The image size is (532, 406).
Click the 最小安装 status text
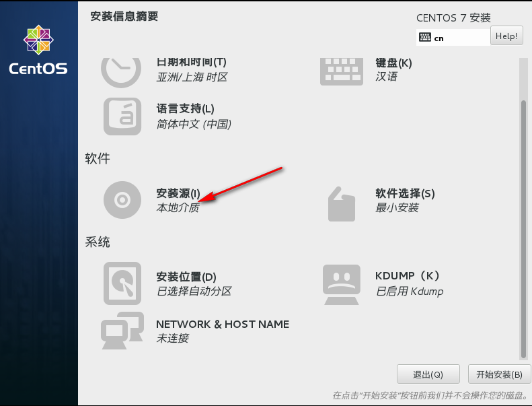coord(397,207)
